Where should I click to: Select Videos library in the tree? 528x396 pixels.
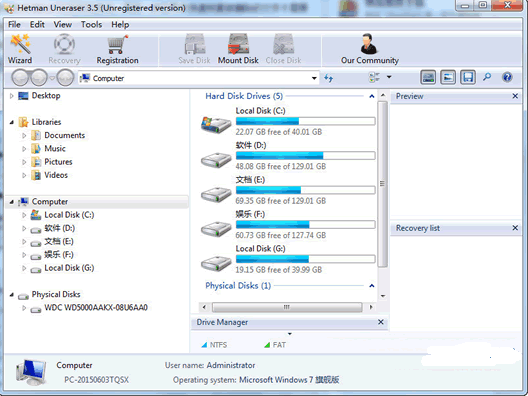coord(56,175)
